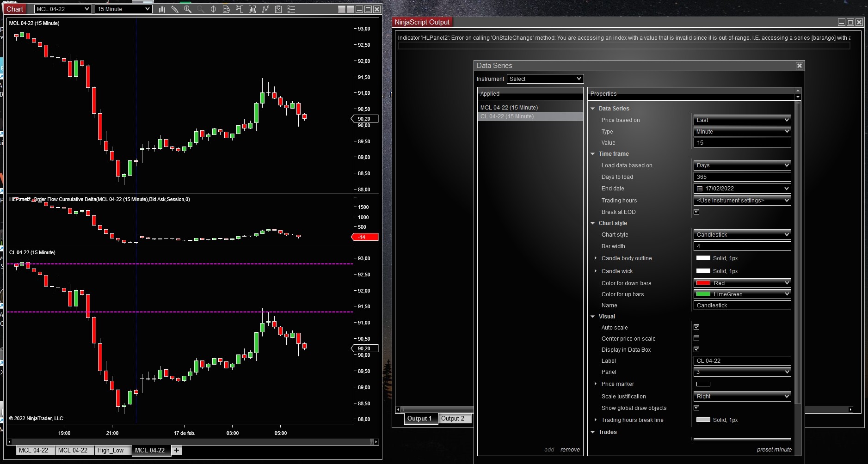Click the Days to load input field
This screenshot has width=868, height=464.
tap(742, 177)
